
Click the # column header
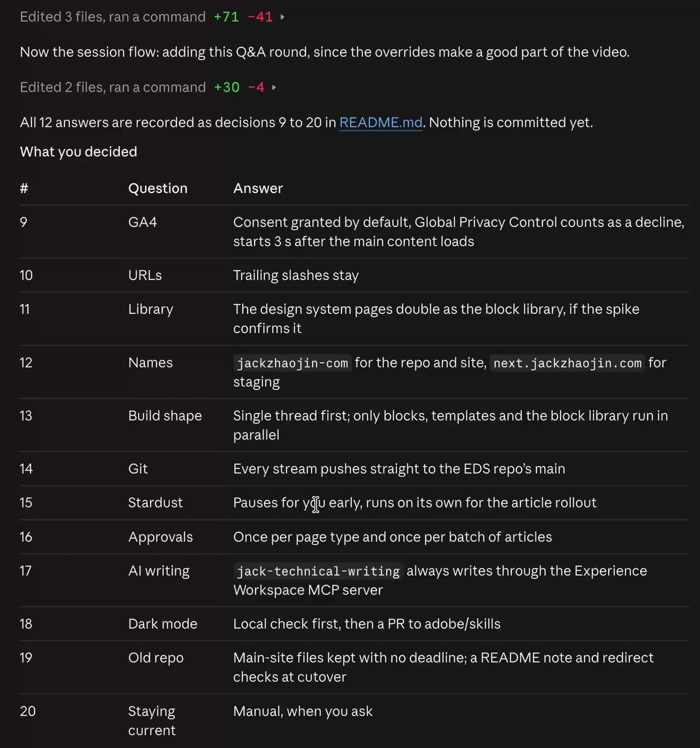(x=24, y=188)
